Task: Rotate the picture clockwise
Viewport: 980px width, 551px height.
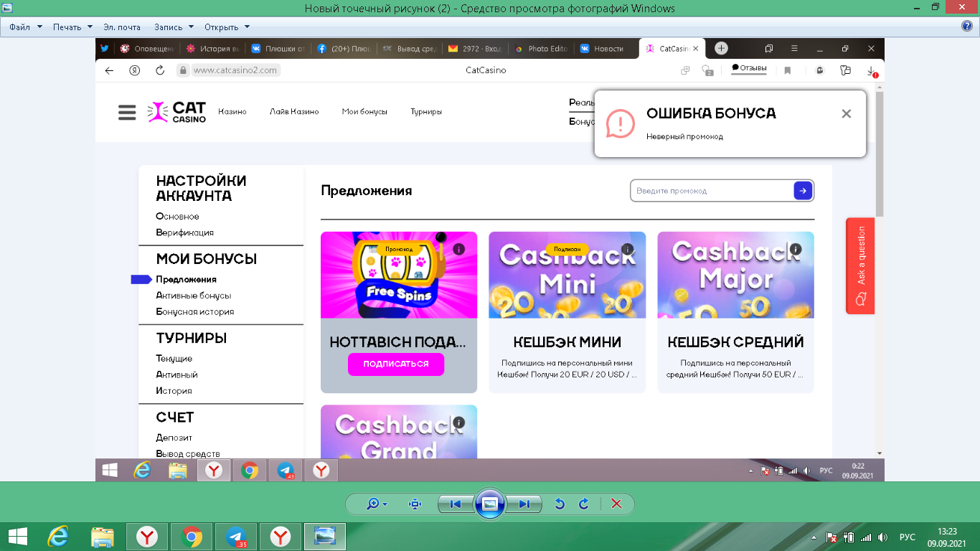Action: (x=584, y=504)
